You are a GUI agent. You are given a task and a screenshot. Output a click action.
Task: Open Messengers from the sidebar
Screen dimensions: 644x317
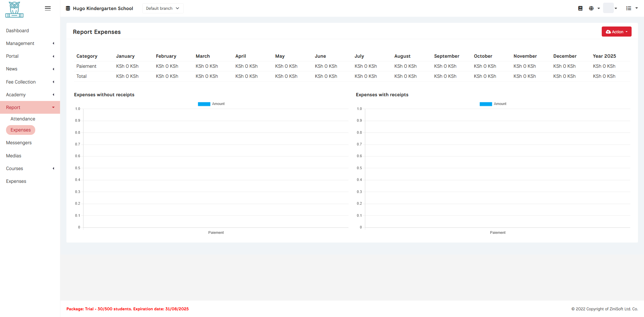(x=19, y=143)
